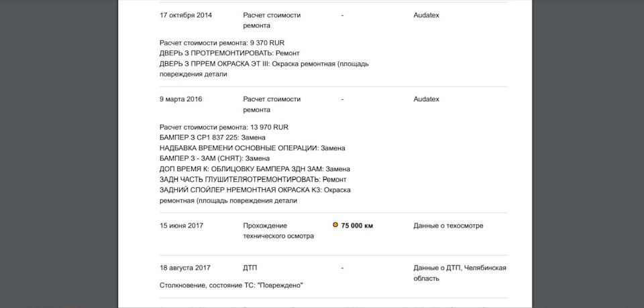Click the НАДБАВКА ВРЕМЕНИ ОСНОВНЫЕ ОПЕРАЦИИ line
This screenshot has height=308, width=644.
pyautogui.click(x=252, y=148)
